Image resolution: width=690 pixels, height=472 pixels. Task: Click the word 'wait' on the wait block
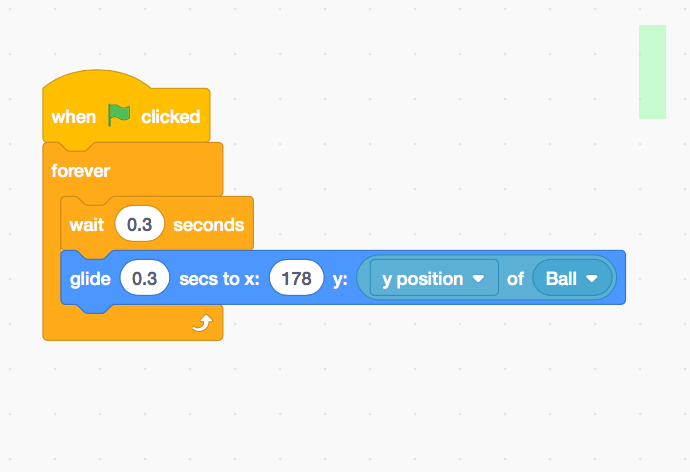[86, 225]
